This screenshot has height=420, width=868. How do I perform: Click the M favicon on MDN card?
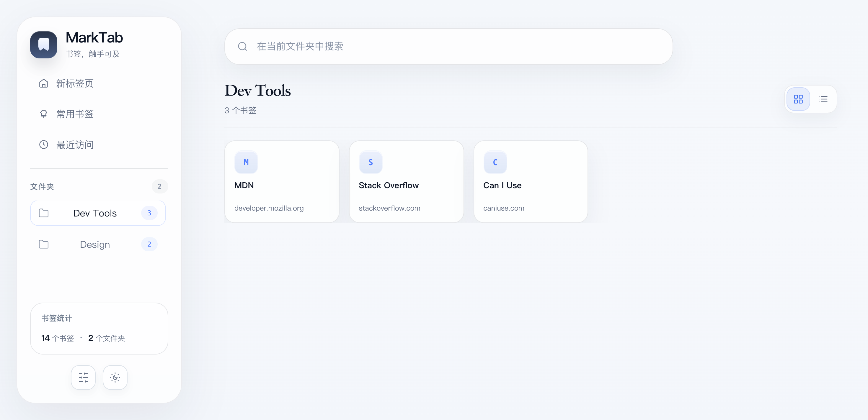click(x=246, y=162)
